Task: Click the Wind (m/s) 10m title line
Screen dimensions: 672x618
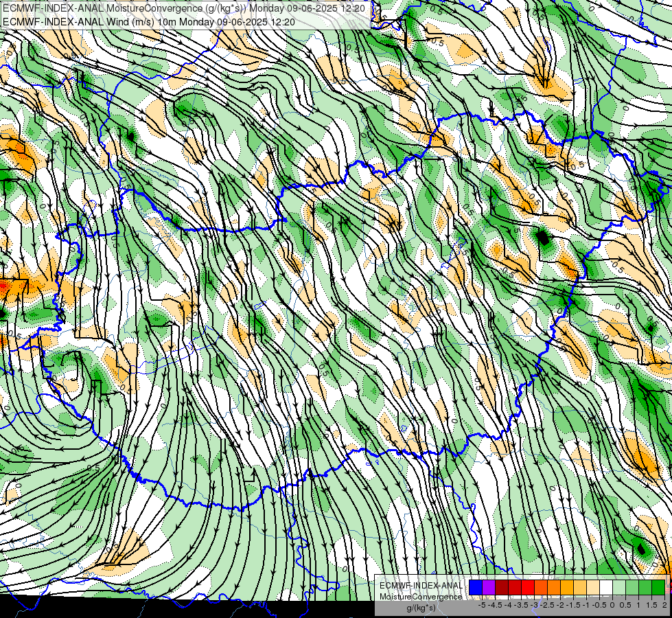Action: click(x=148, y=21)
